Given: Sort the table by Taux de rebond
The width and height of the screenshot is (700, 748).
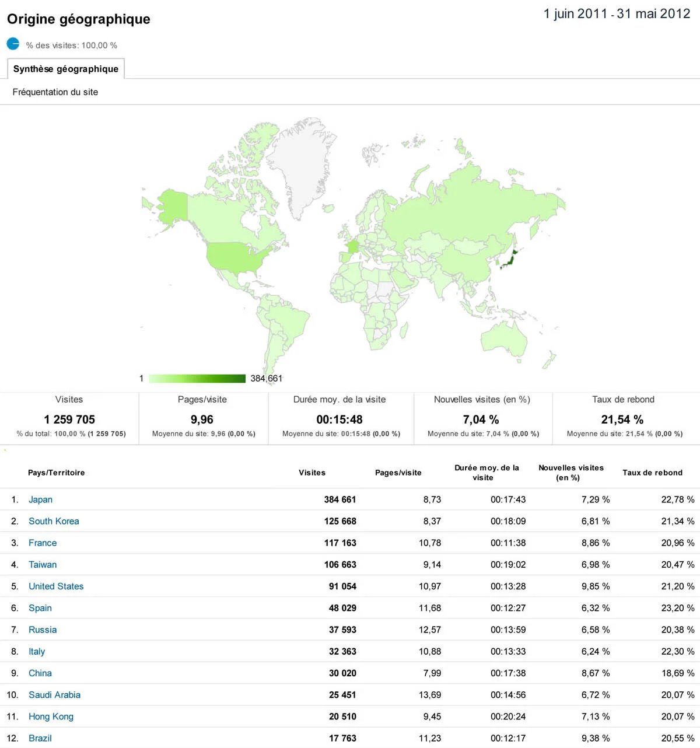Looking at the screenshot, I should point(653,473).
